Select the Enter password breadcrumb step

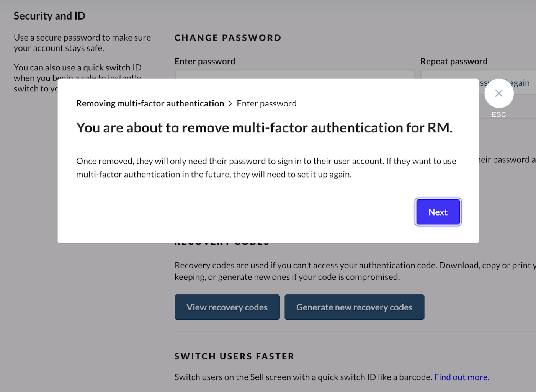click(x=266, y=103)
